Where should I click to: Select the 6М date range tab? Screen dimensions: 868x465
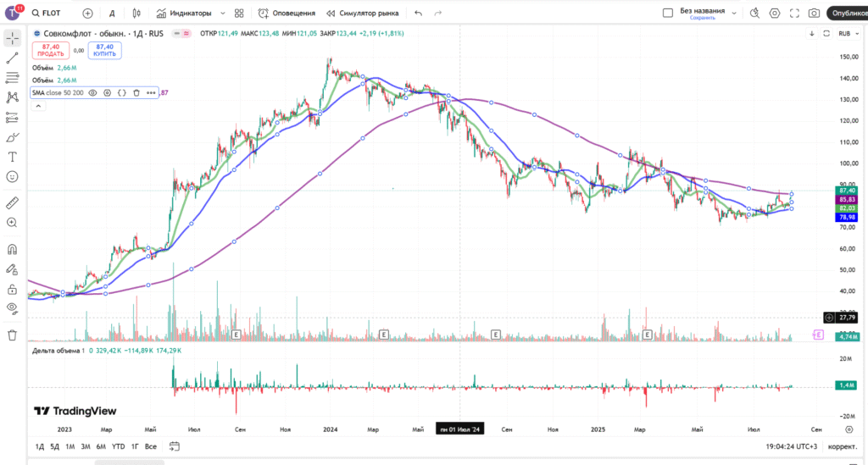pos(101,446)
